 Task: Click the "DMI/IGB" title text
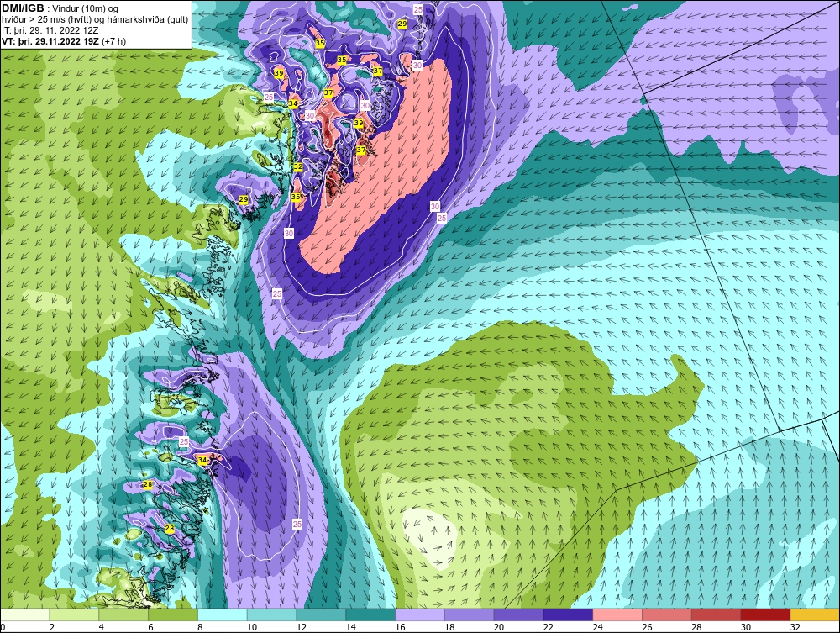[23, 8]
